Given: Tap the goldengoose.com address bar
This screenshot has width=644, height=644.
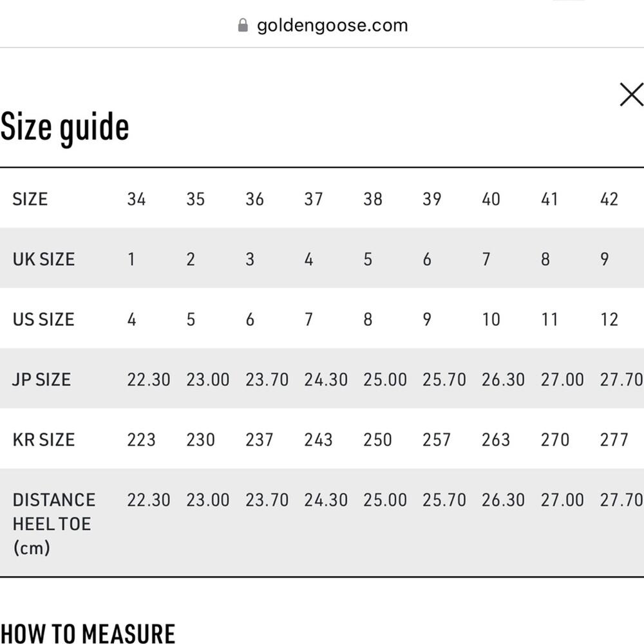Looking at the screenshot, I should coord(332,26).
